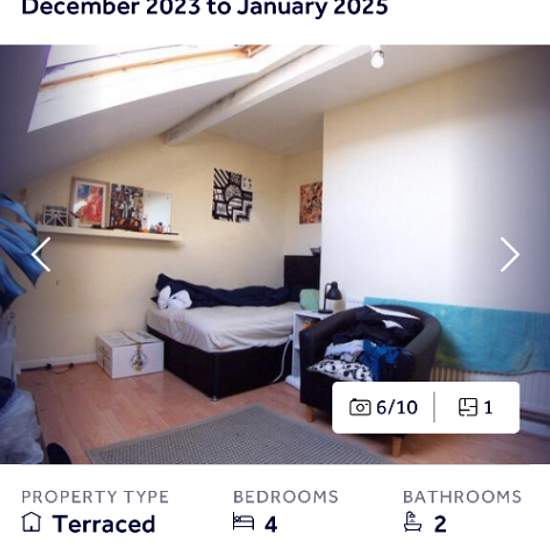
Task: Click the house icon beside Terraced
Action: [32, 522]
